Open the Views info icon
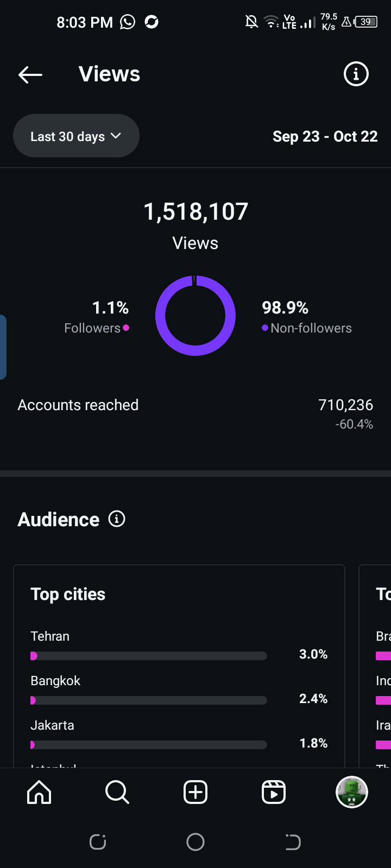 356,74
